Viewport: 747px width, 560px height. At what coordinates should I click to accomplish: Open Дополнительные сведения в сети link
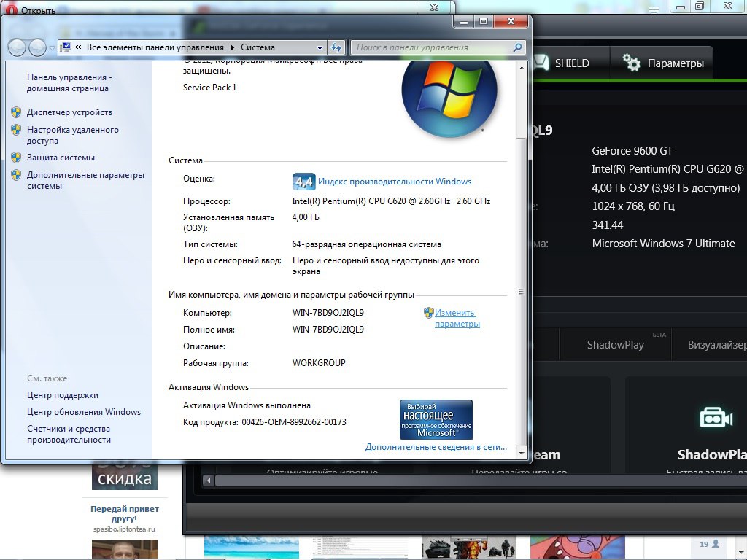(436, 447)
